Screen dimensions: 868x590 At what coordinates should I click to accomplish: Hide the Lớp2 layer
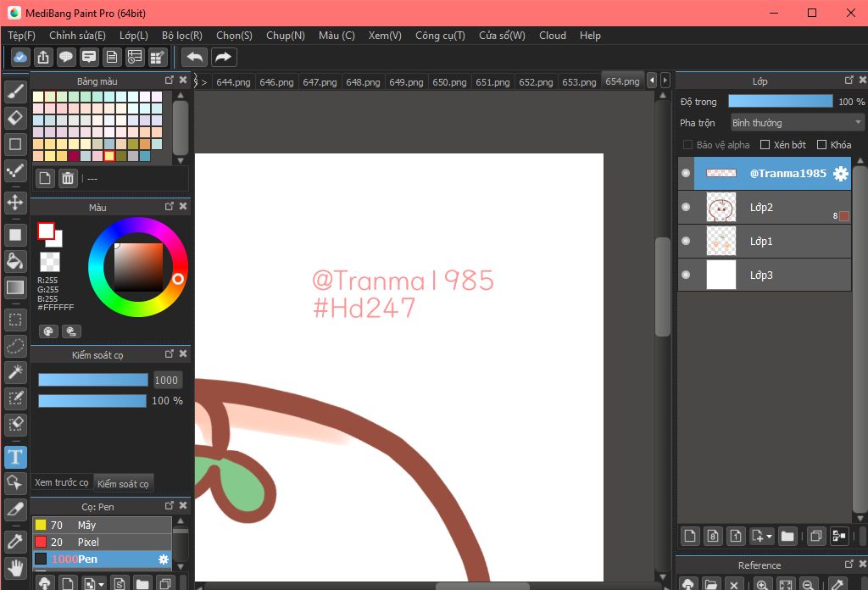coord(686,207)
